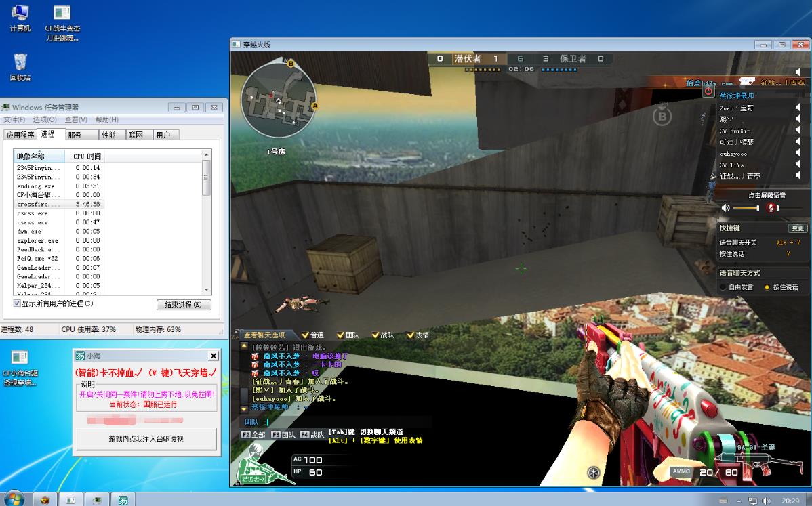
Task: Mute speaker icon beside GW.TiYa
Action: 798,165
